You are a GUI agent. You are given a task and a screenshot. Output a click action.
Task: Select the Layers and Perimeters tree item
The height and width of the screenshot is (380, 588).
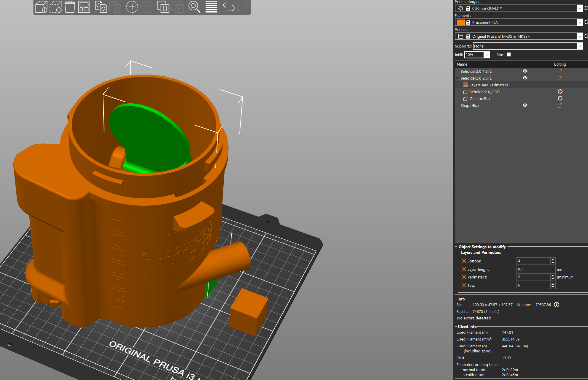coord(488,85)
